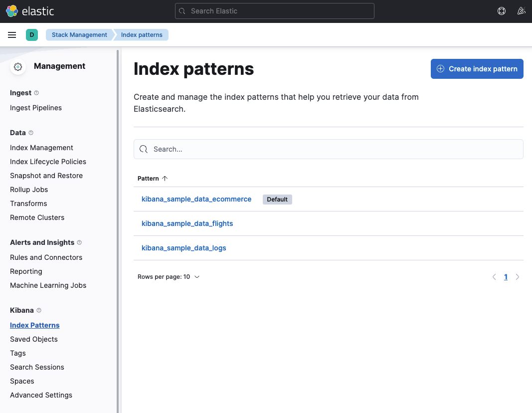Open Advanced Settings

41,395
